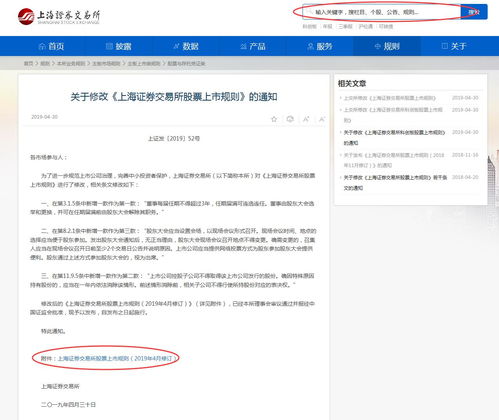The height and width of the screenshot is (420, 499).
Task: Open the first related article dated 2019-04-30
Action: tap(390, 98)
